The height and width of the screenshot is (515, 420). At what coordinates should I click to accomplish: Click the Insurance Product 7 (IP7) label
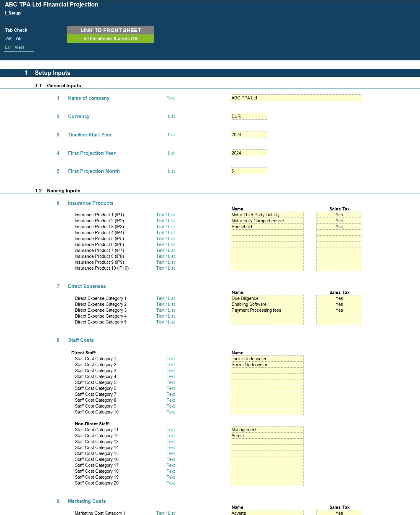point(99,250)
